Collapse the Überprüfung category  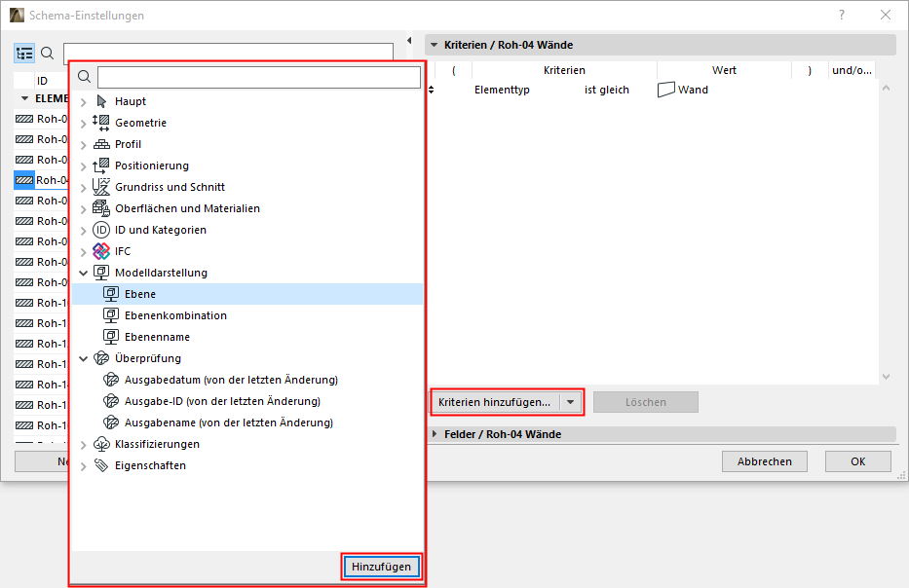tap(84, 358)
